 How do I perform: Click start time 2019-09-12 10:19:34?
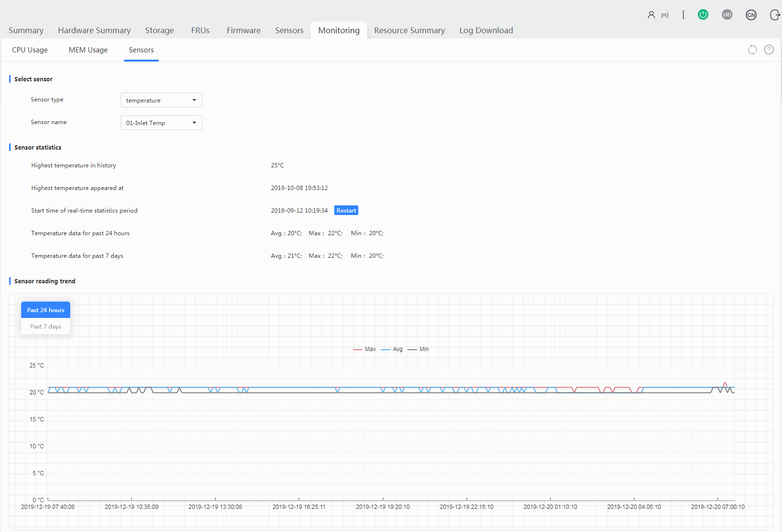[x=299, y=211]
